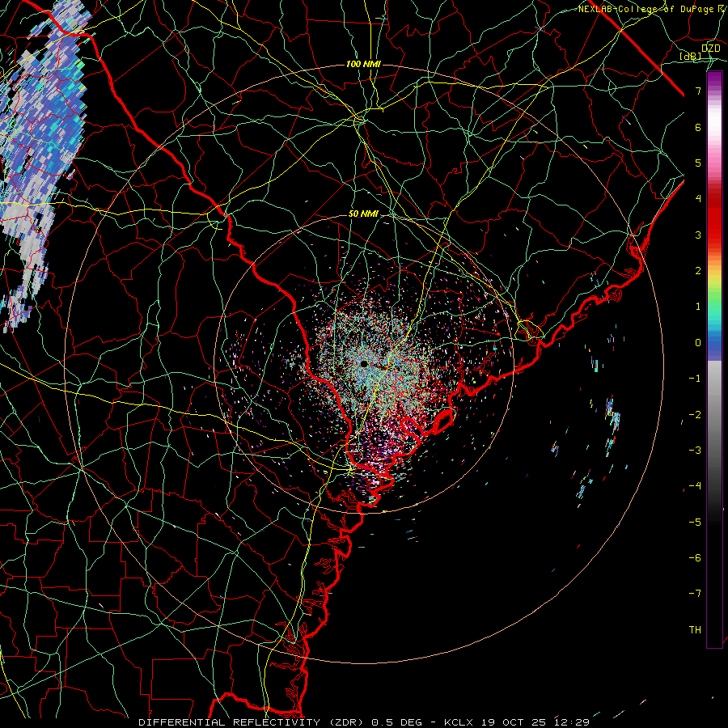This screenshot has width=728, height=728.
Task: Click the "4" value on the dB scale
Action: (x=698, y=199)
